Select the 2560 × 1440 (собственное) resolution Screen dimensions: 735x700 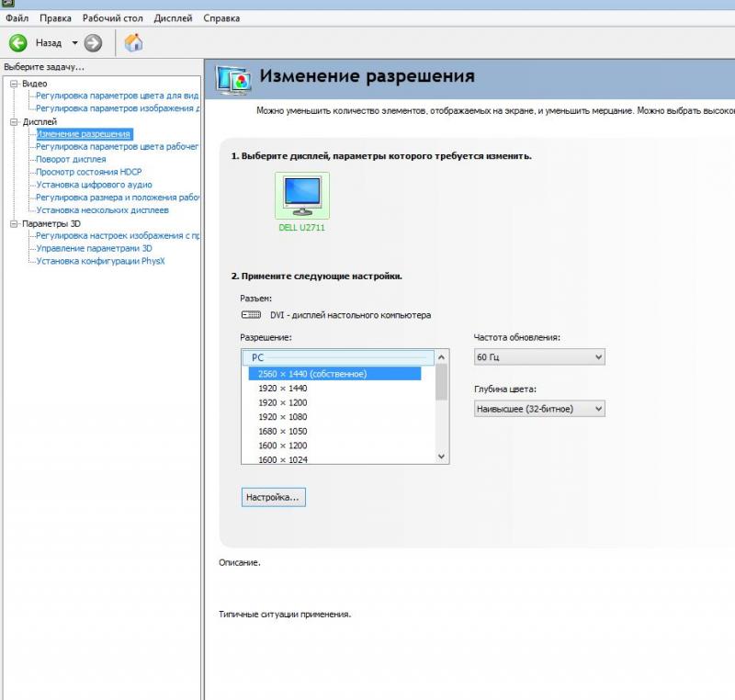334,374
